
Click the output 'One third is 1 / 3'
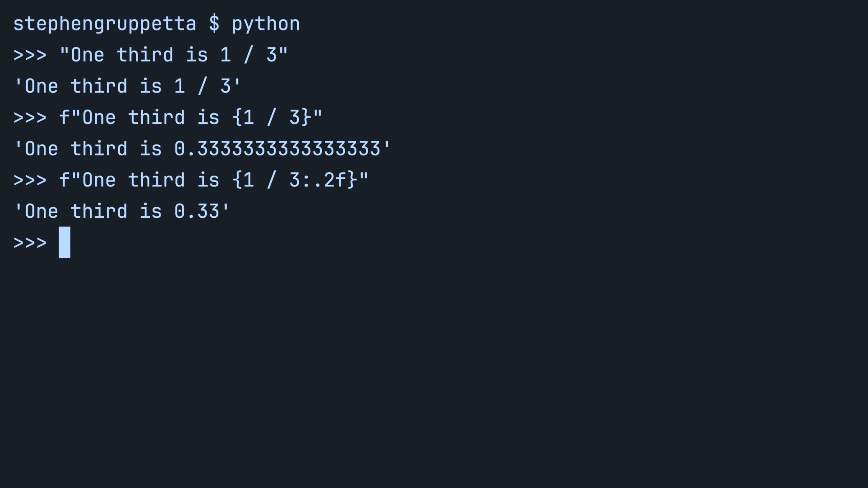(x=127, y=86)
